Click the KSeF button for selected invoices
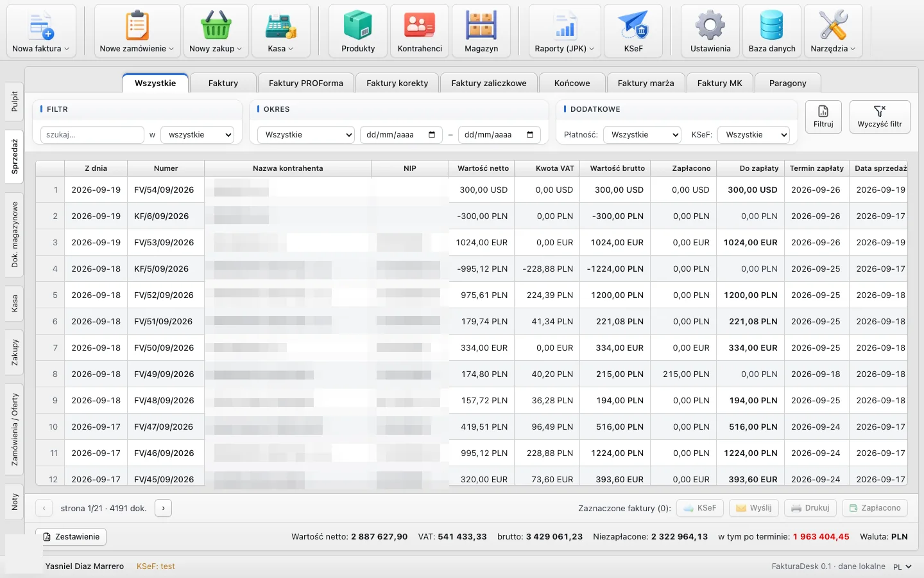Image resolution: width=924 pixels, height=578 pixels. 700,508
